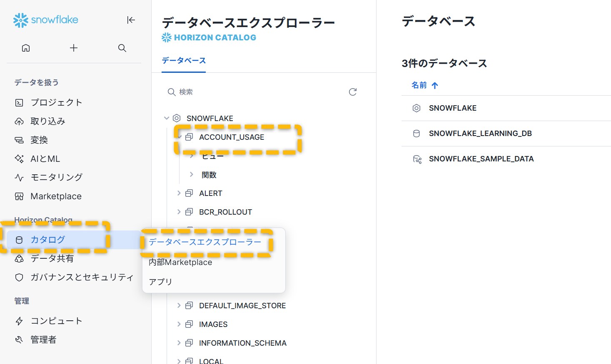Sort databases by 名前 column
This screenshot has height=364, width=611.
click(x=424, y=85)
